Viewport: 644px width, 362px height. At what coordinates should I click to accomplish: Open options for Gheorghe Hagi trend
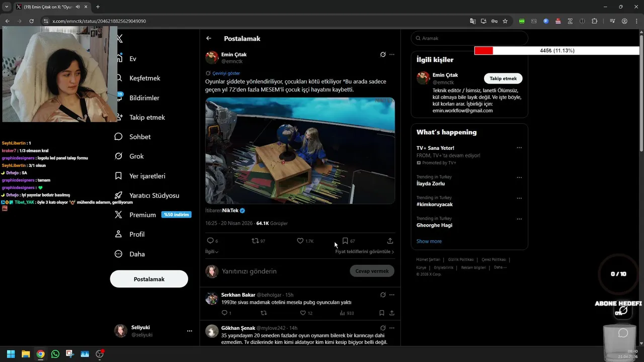[519, 219]
